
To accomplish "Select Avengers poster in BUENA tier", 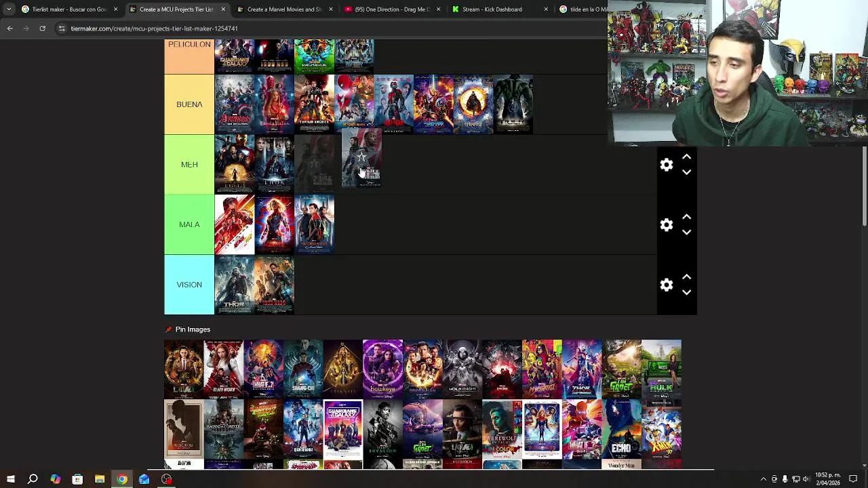I will coord(235,104).
